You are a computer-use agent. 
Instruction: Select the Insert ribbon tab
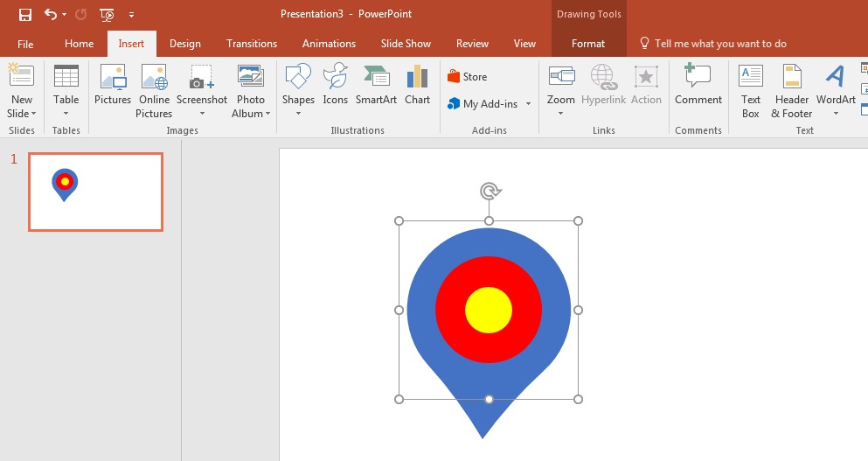pos(131,44)
